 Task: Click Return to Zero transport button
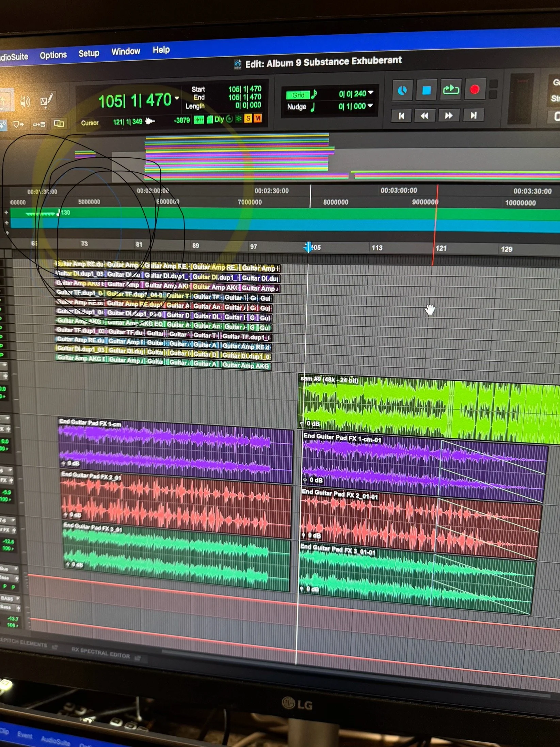pyautogui.click(x=401, y=116)
